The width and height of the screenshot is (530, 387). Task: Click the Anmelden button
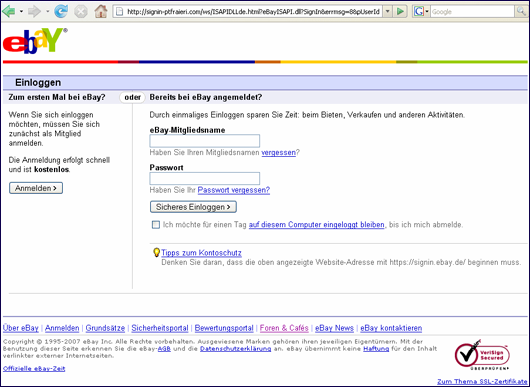tap(36, 188)
